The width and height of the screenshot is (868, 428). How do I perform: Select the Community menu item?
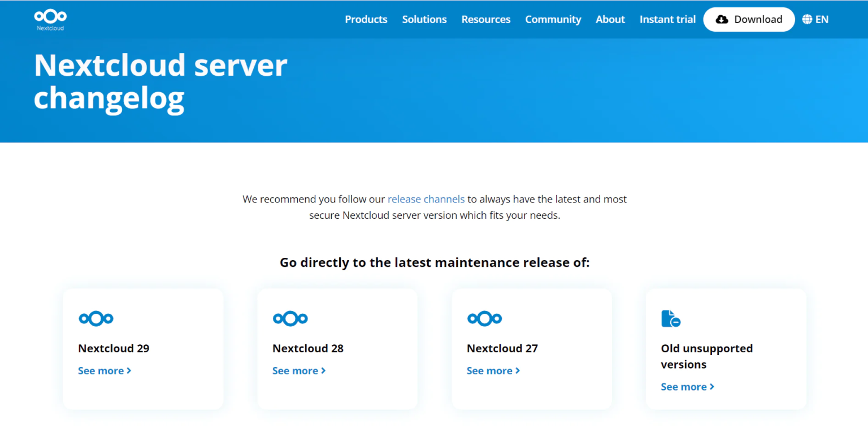553,19
